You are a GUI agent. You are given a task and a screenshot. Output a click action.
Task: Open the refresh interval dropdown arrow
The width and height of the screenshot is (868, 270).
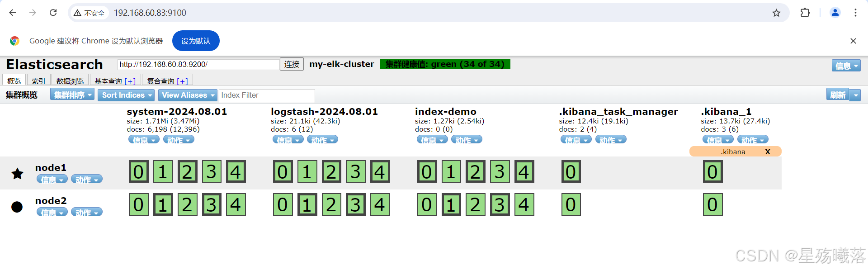click(855, 95)
